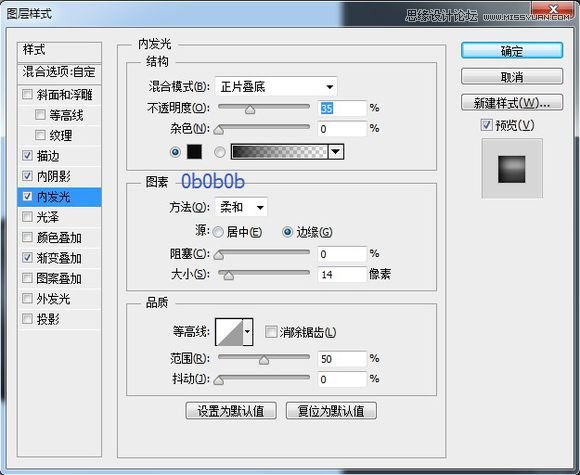This screenshot has height=475, width=580.
Task: Select the 内阴影 style label
Action: pos(54,176)
